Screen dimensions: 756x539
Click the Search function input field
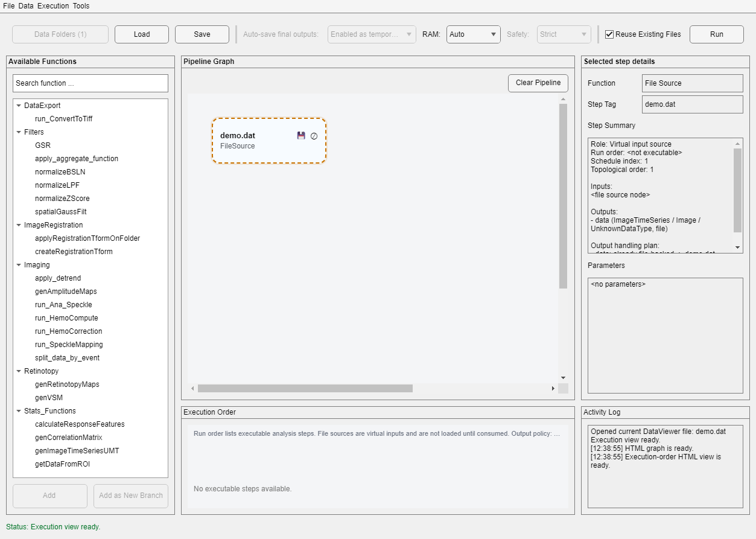pyautogui.click(x=91, y=83)
